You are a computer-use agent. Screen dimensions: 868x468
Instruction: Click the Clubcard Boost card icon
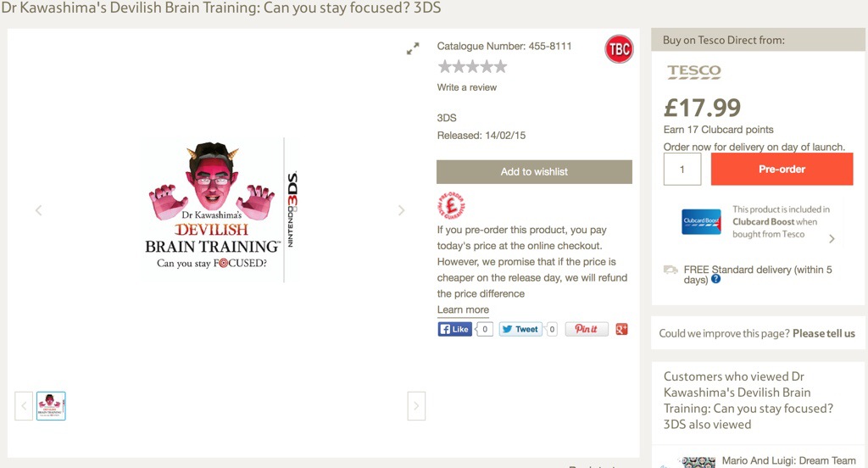click(x=701, y=221)
